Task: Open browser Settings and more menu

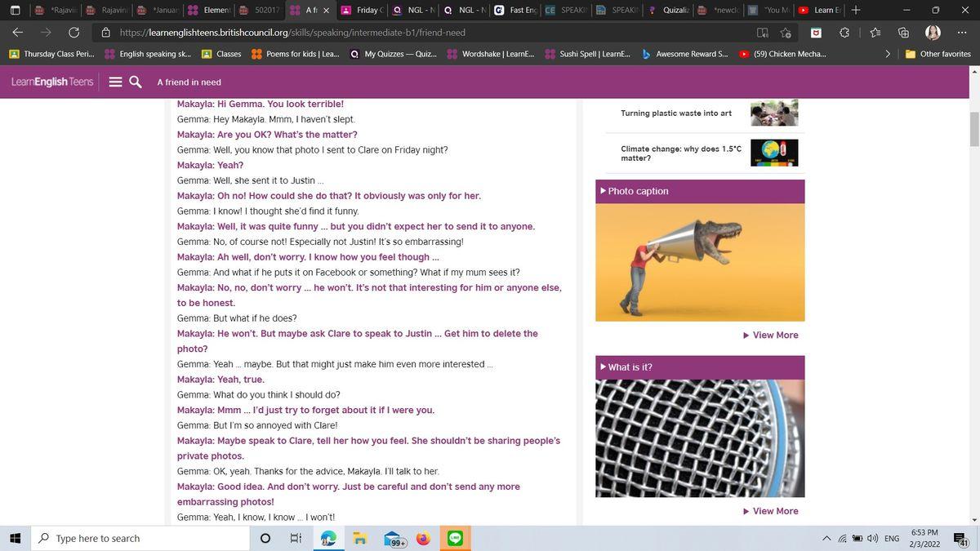Action: pos(962,33)
